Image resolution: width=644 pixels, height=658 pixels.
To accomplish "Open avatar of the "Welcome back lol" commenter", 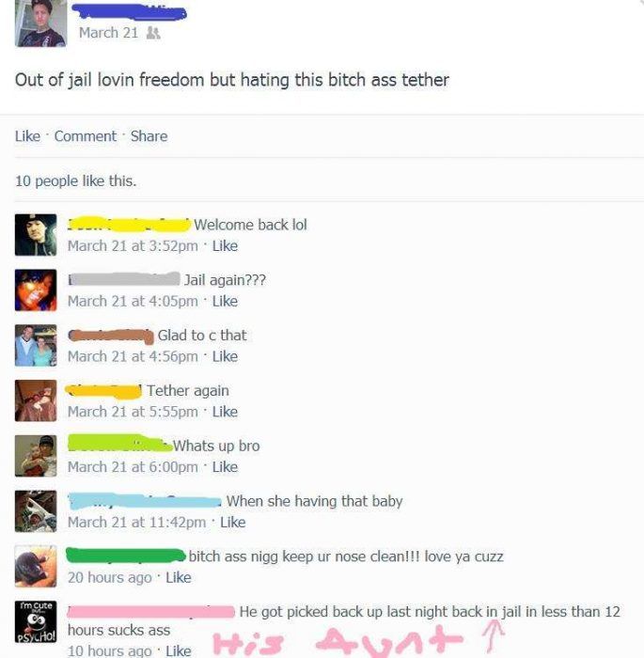I will tap(36, 235).
